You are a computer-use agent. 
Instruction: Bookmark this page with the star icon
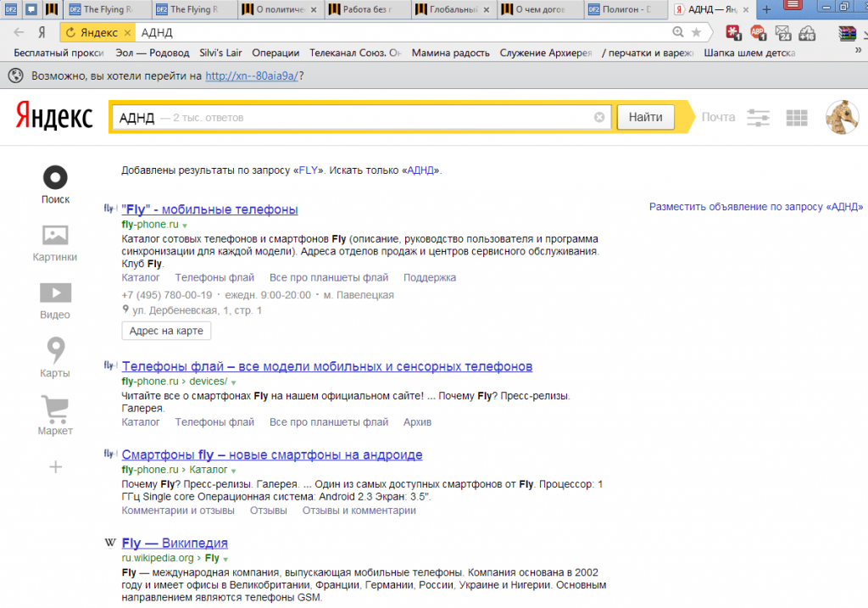click(697, 32)
